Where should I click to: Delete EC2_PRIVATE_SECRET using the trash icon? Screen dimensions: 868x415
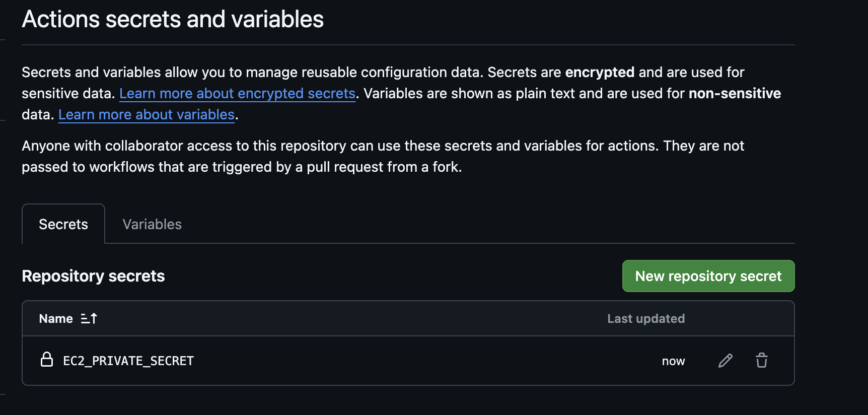pos(761,361)
